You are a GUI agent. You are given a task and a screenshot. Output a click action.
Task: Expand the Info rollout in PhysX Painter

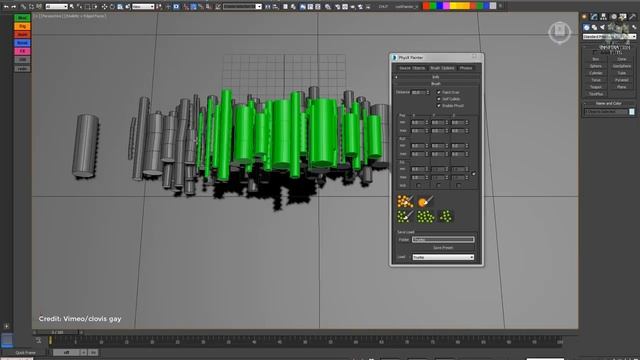tap(436, 77)
